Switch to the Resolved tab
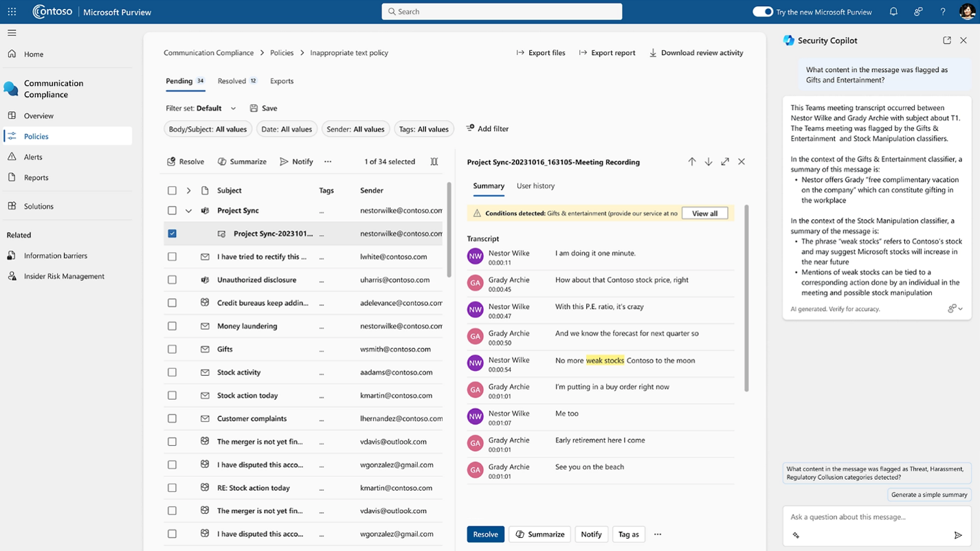Image resolution: width=980 pixels, height=551 pixels. click(x=232, y=80)
